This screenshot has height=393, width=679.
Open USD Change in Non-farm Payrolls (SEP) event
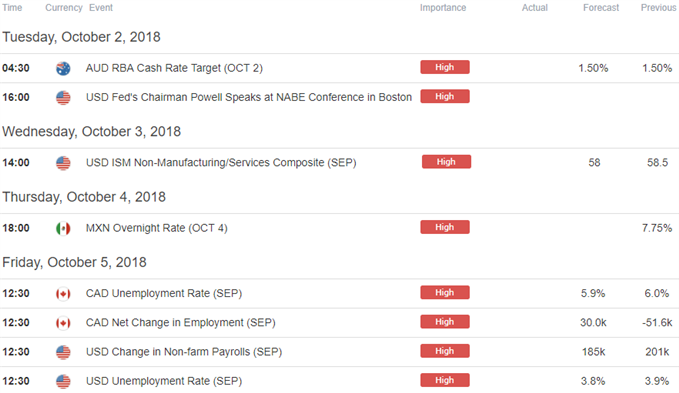pyautogui.click(x=184, y=352)
